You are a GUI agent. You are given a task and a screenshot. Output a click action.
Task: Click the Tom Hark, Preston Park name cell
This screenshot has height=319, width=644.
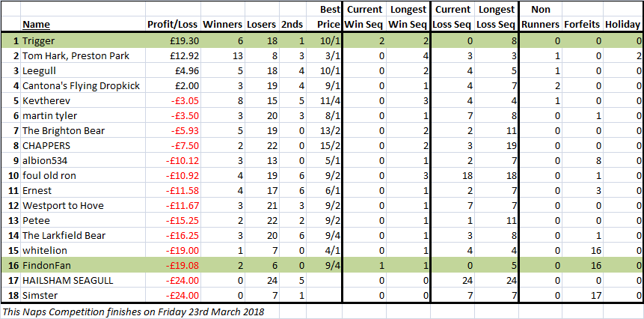click(x=83, y=56)
